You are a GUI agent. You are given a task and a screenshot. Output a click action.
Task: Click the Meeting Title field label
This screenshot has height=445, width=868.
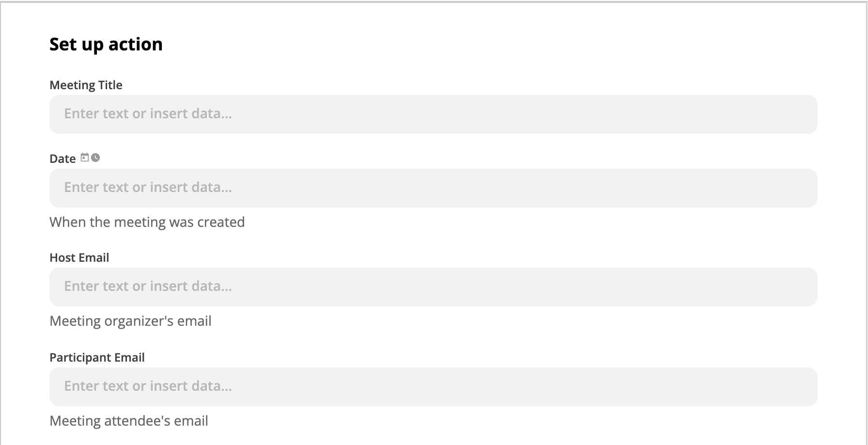tap(86, 85)
